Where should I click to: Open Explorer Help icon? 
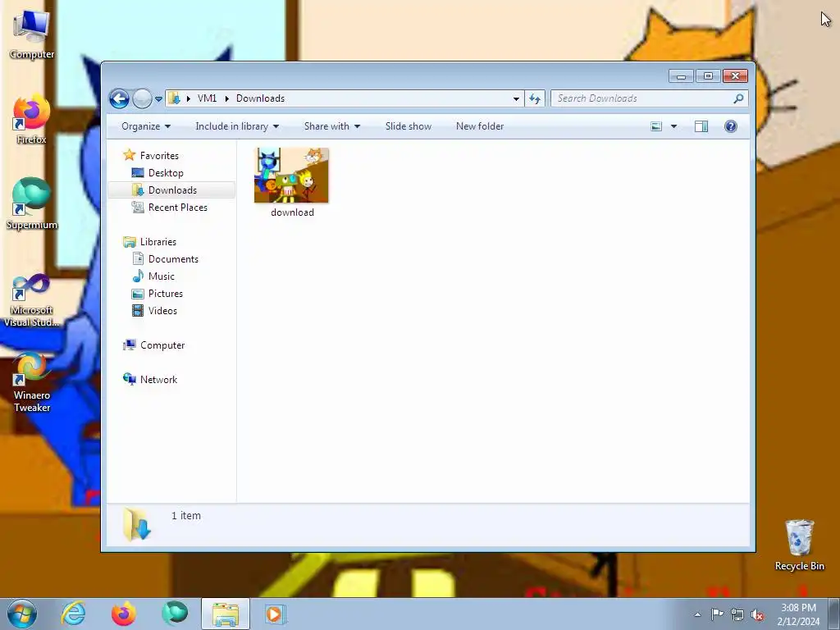pyautogui.click(x=731, y=126)
